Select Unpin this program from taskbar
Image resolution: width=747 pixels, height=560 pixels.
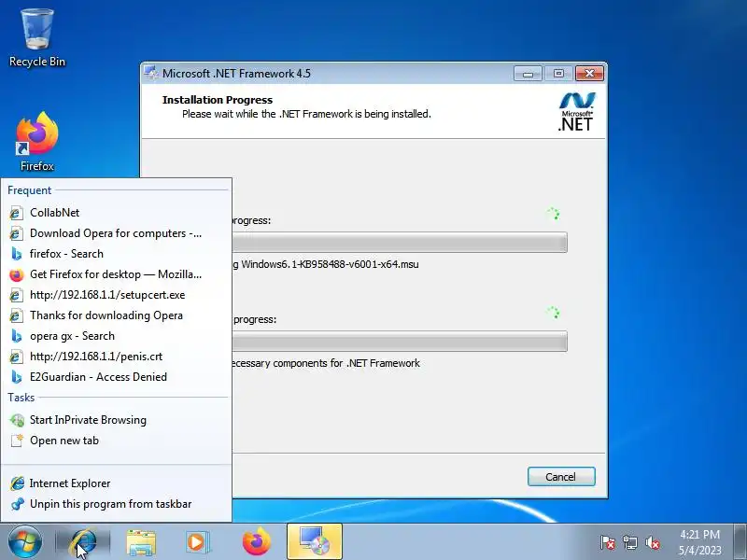click(117, 503)
